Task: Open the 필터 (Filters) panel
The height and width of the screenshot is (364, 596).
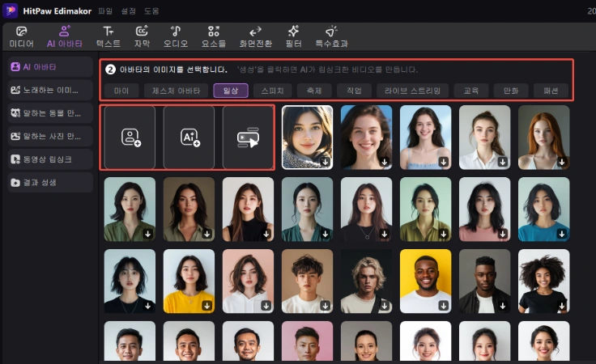Action: pyautogui.click(x=293, y=36)
